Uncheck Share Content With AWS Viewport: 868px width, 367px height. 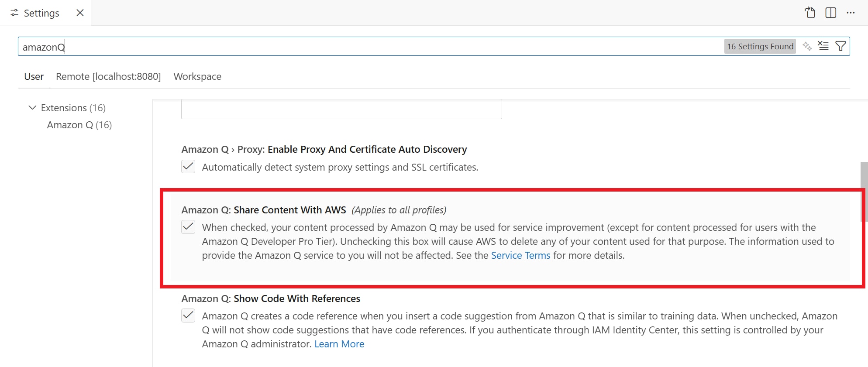(x=188, y=227)
